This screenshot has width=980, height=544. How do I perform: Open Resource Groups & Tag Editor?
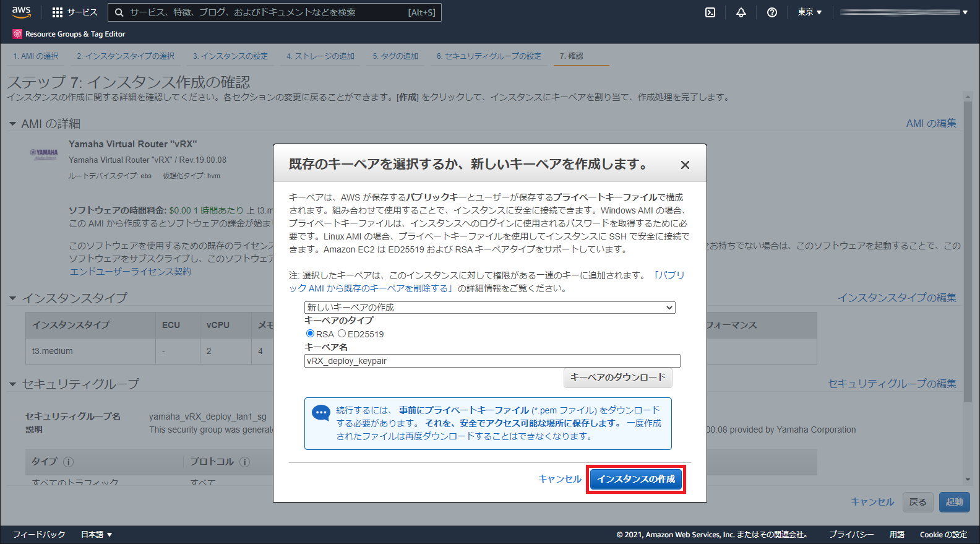(69, 34)
